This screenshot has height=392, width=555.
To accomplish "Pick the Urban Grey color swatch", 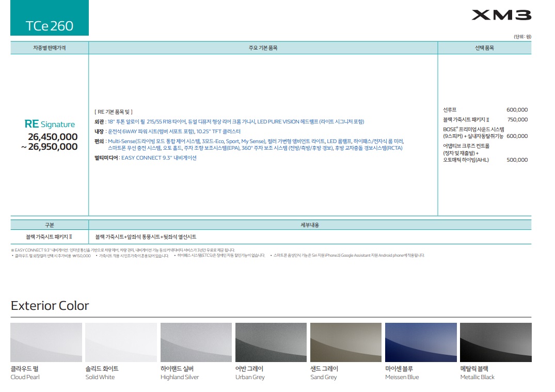I will pyautogui.click(x=271, y=342).
